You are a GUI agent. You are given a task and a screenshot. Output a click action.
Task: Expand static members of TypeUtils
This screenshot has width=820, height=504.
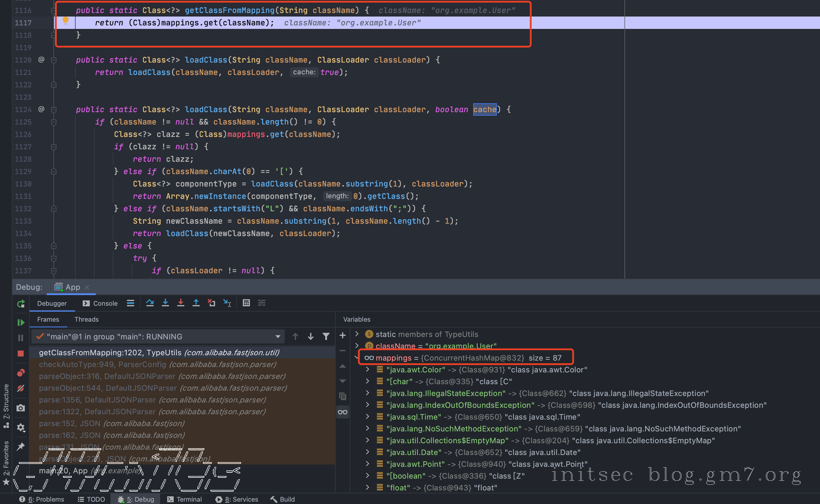[357, 334]
